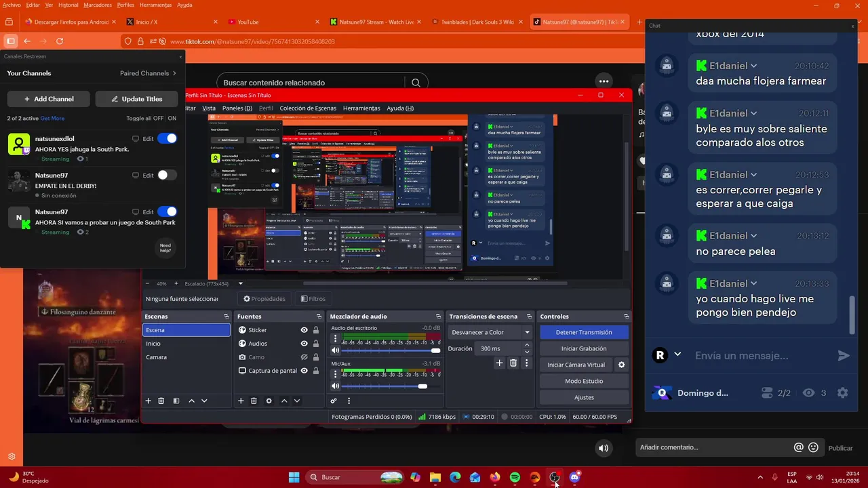Toggle natsunexdlol channel switch off

tap(167, 138)
